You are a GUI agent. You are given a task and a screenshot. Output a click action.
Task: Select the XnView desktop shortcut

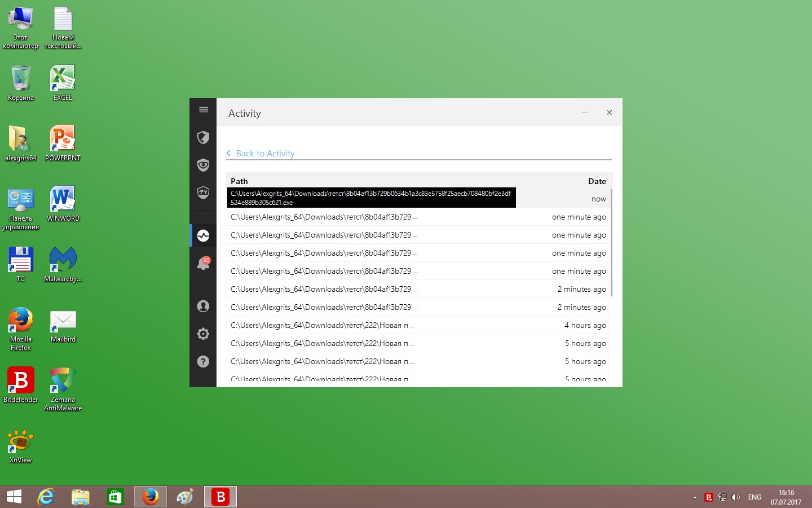click(20, 446)
